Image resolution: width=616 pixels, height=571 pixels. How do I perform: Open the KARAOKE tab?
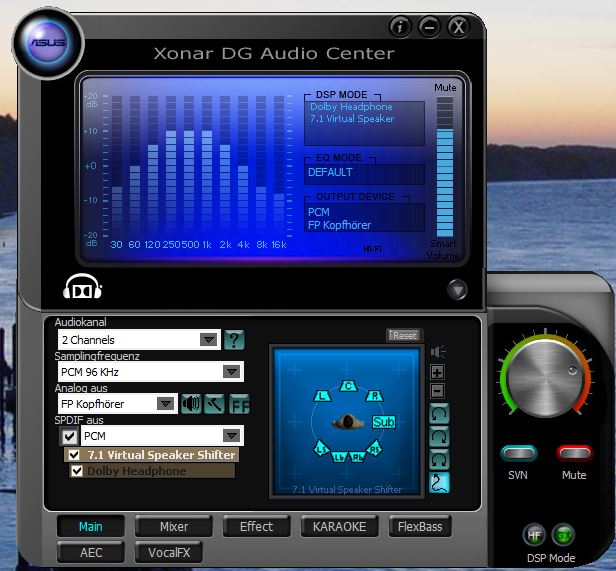(x=339, y=527)
